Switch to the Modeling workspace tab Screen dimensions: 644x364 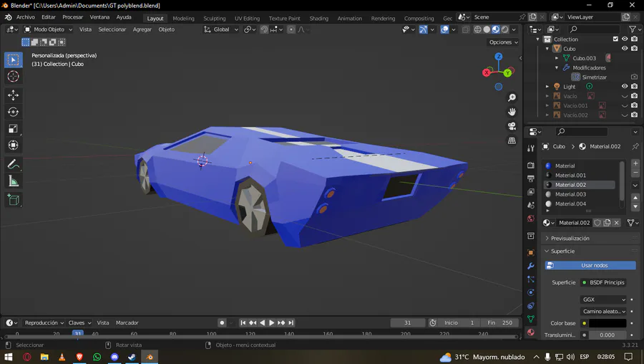[x=184, y=19]
